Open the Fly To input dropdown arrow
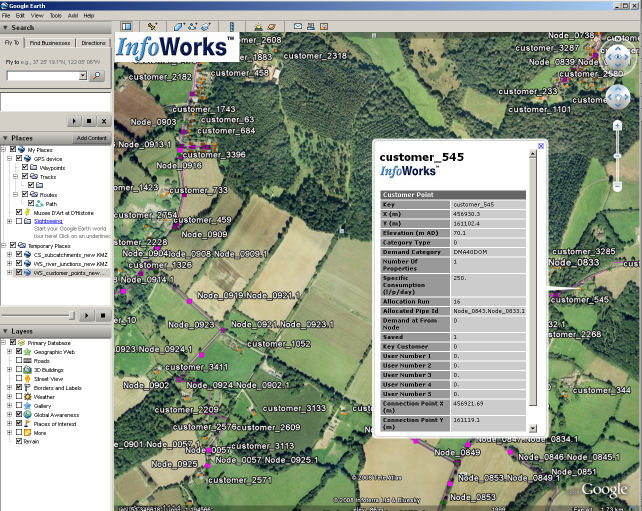 (83, 76)
